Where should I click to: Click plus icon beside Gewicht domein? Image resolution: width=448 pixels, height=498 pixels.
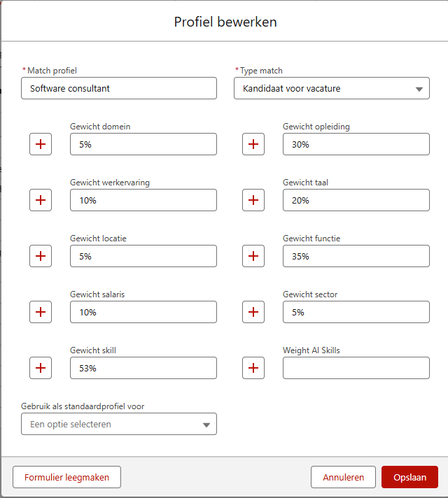41,144
